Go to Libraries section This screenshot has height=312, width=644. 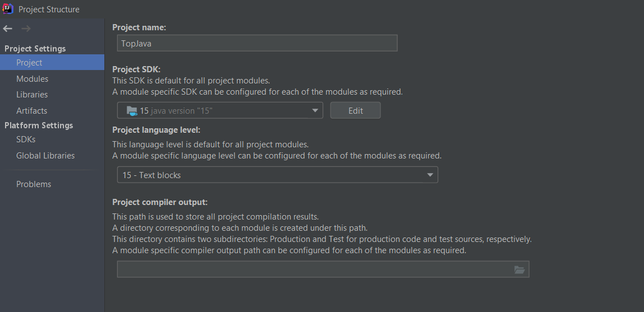[32, 95]
